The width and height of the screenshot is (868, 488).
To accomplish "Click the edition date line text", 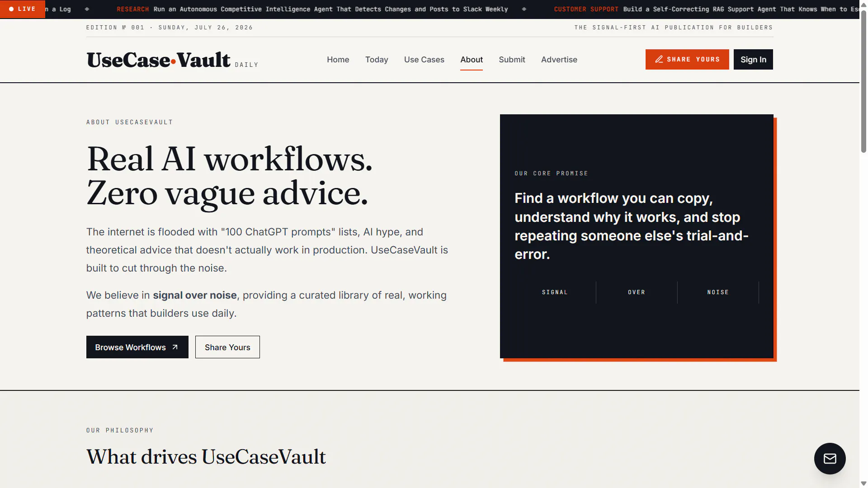I will [x=170, y=28].
